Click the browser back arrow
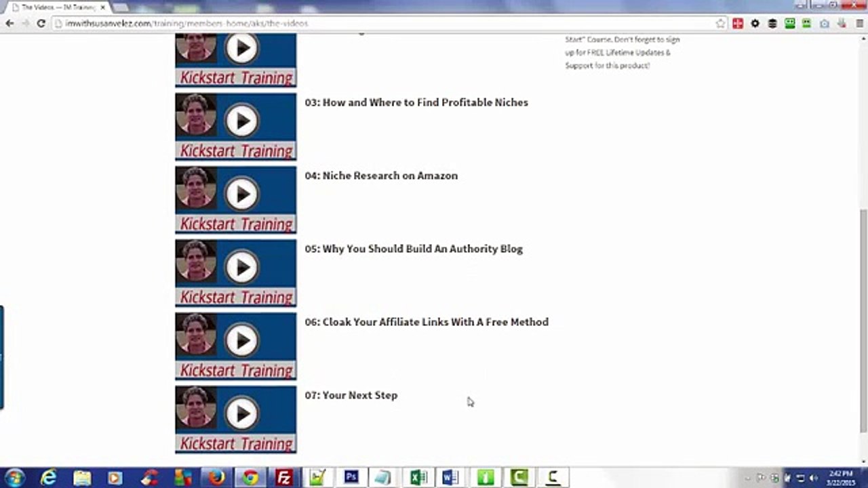This screenshot has width=868, height=488. pyautogui.click(x=9, y=23)
